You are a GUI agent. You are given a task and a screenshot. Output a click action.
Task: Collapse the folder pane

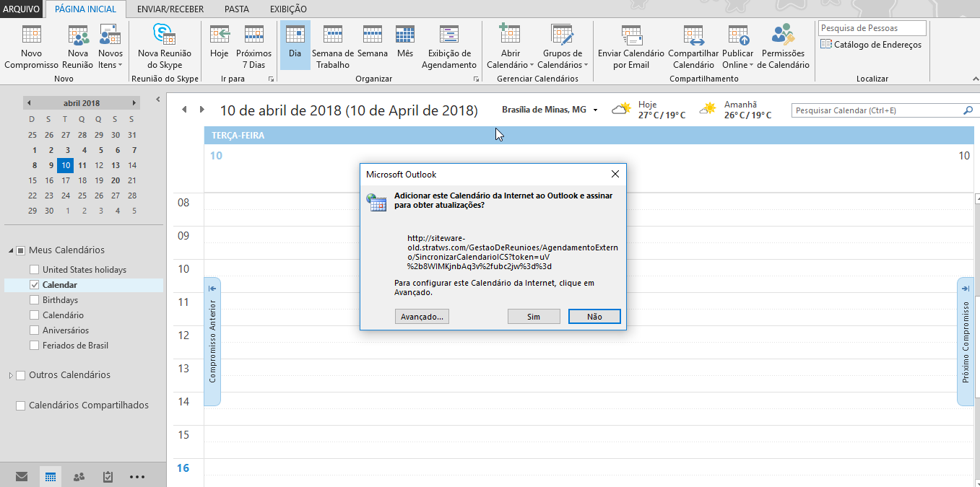point(158,100)
